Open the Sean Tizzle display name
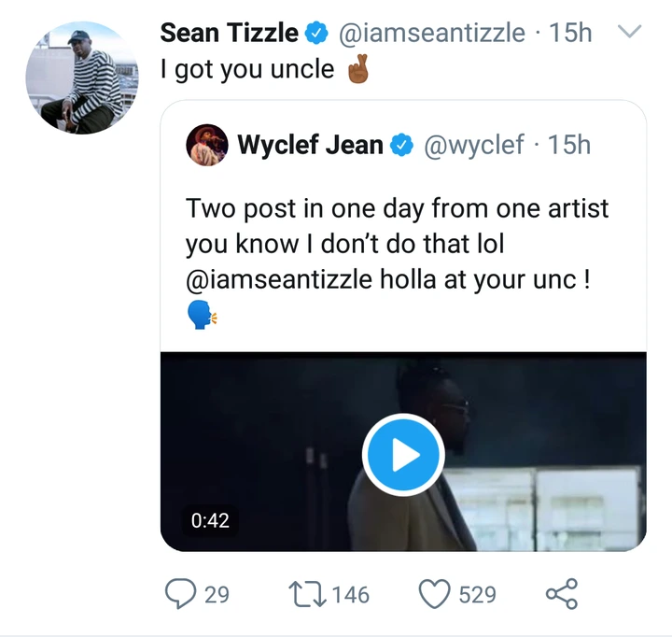This screenshot has height=637, width=672. [230, 34]
